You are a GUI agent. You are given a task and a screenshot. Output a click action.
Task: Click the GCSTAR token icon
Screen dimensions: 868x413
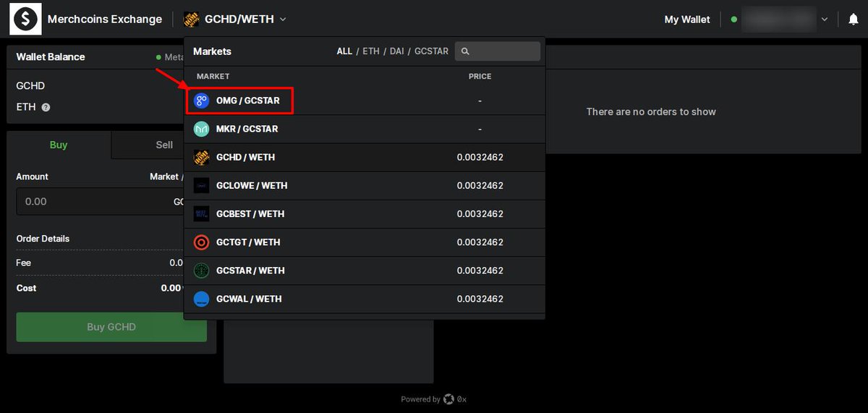tap(202, 271)
